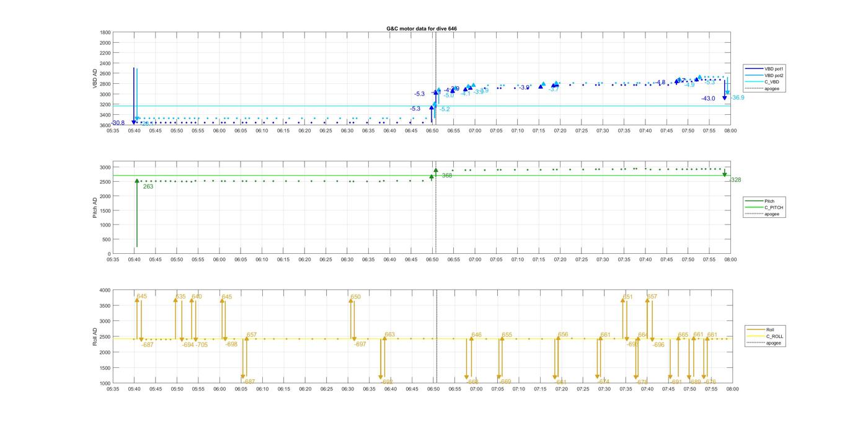Image resolution: width=868 pixels, height=430 pixels.
Task: Click the '-697' label in Roll plot
Action: [x=360, y=344]
